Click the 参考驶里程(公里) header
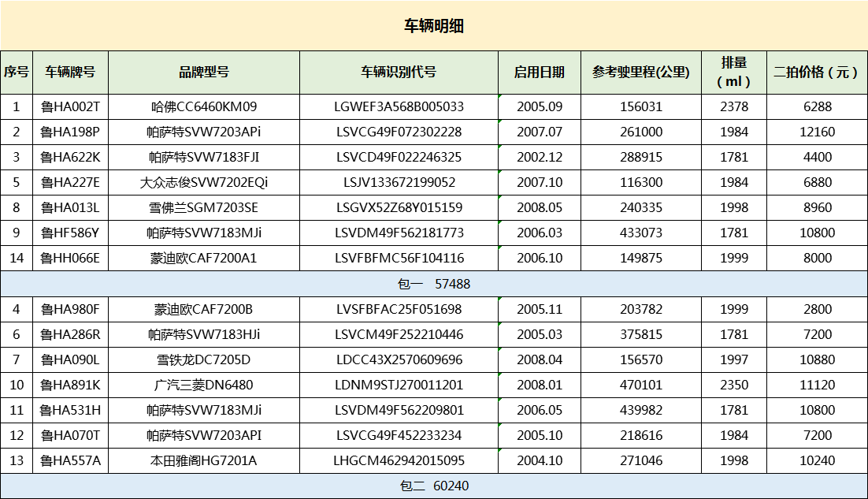 641,73
